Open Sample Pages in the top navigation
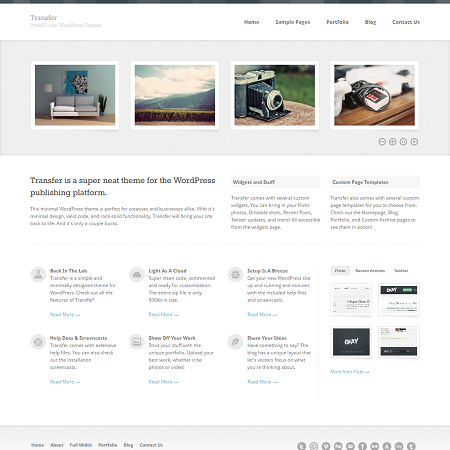The height and width of the screenshot is (450, 450). pos(293,22)
